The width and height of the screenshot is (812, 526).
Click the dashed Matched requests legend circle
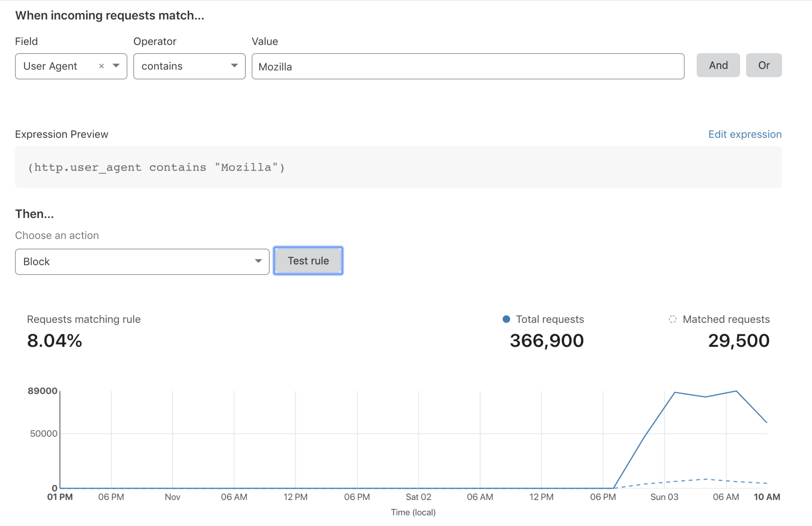[x=672, y=319]
